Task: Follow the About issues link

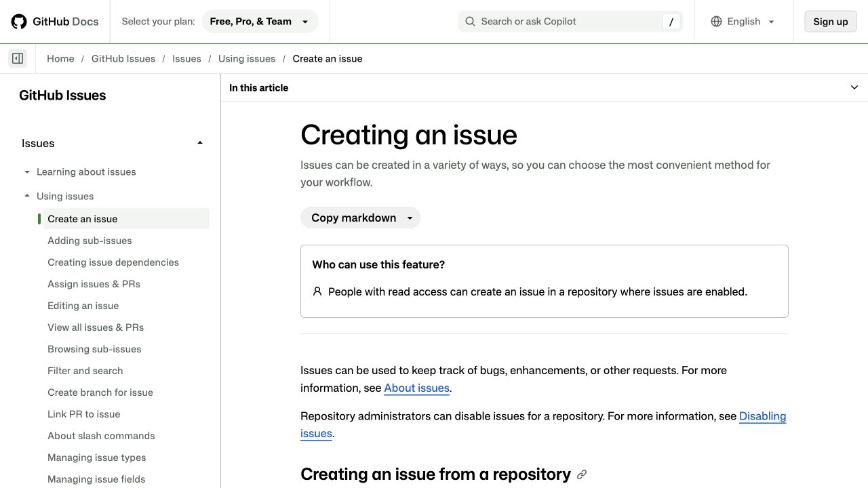Action: coord(416,388)
